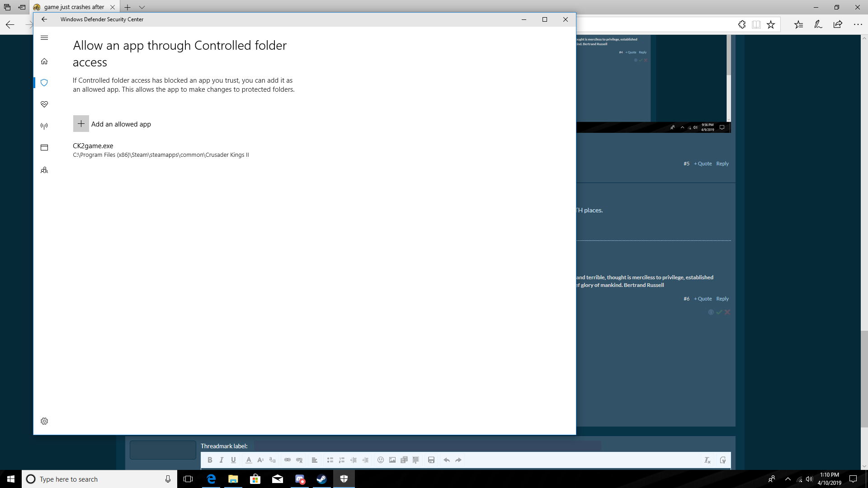The height and width of the screenshot is (488, 868).
Task: Insert ordered numbered list
Action: tap(342, 460)
